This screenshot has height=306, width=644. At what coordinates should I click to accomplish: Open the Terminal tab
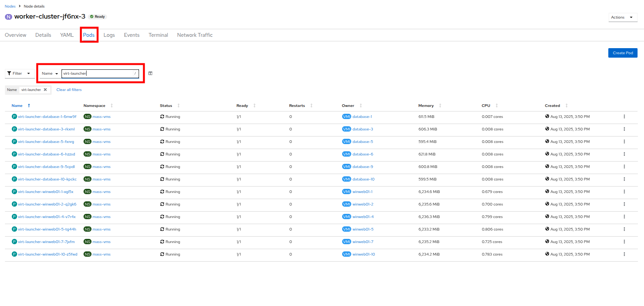tap(158, 35)
